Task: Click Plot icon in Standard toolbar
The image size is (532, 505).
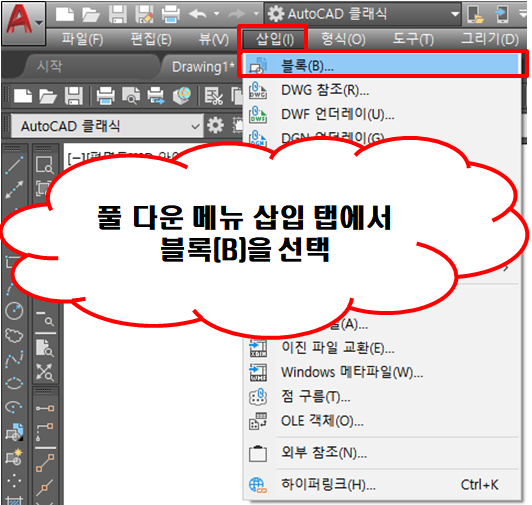Action: point(106,96)
